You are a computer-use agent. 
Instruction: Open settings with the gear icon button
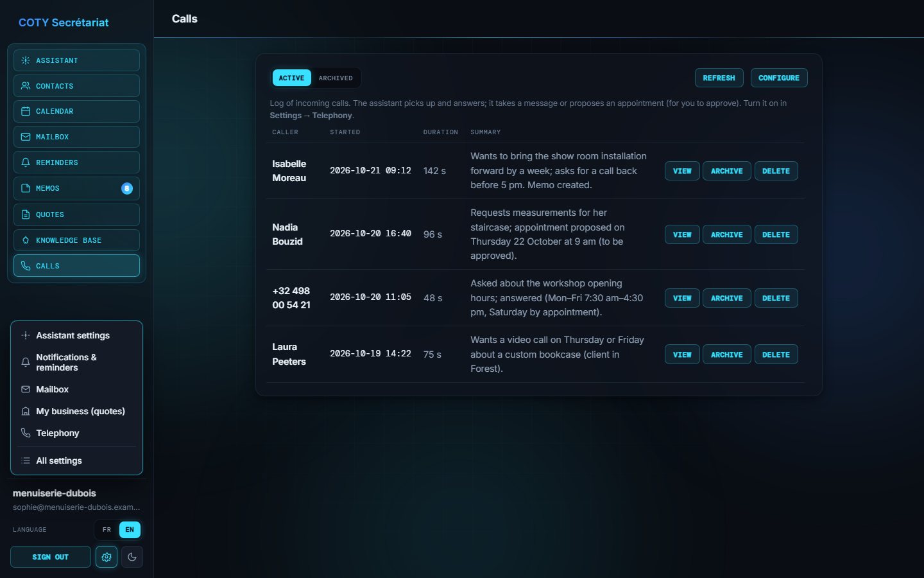click(107, 557)
